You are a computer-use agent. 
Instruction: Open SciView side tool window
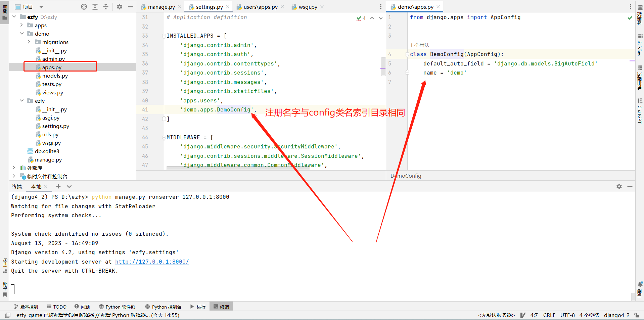tap(640, 45)
